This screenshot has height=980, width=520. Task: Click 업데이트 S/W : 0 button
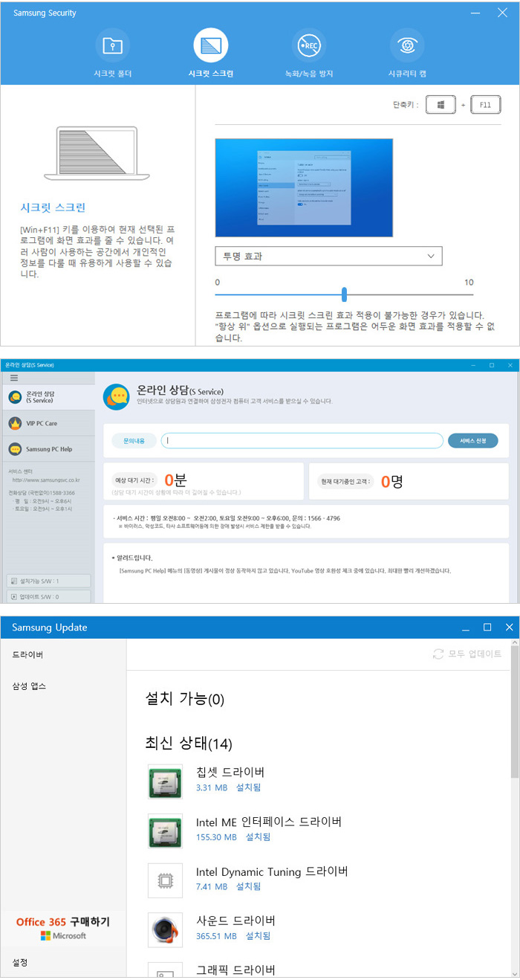point(48,596)
